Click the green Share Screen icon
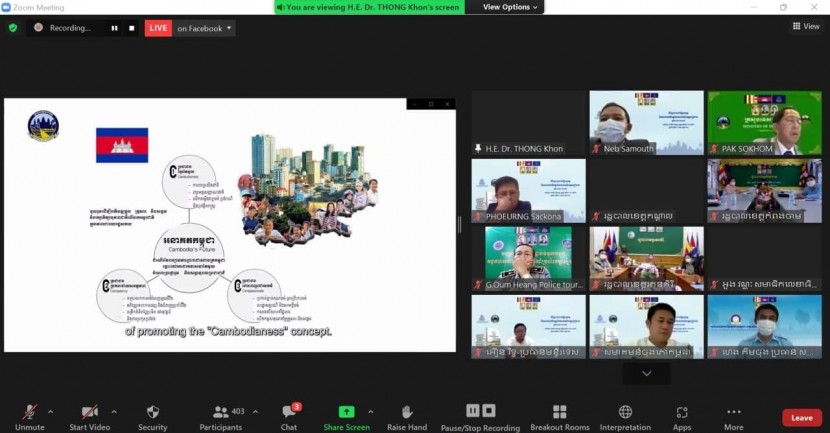This screenshot has height=433, width=830. coord(346,412)
